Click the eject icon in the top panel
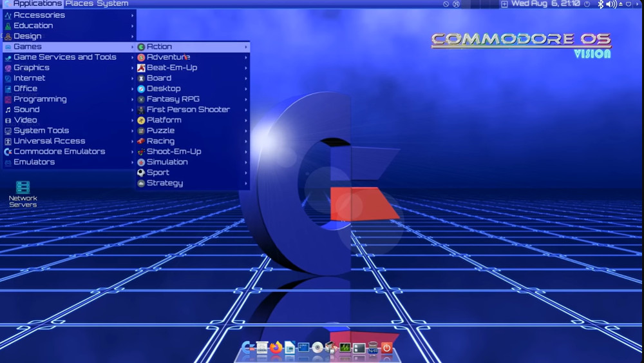Viewport: 644px width, 363px height. click(x=621, y=4)
